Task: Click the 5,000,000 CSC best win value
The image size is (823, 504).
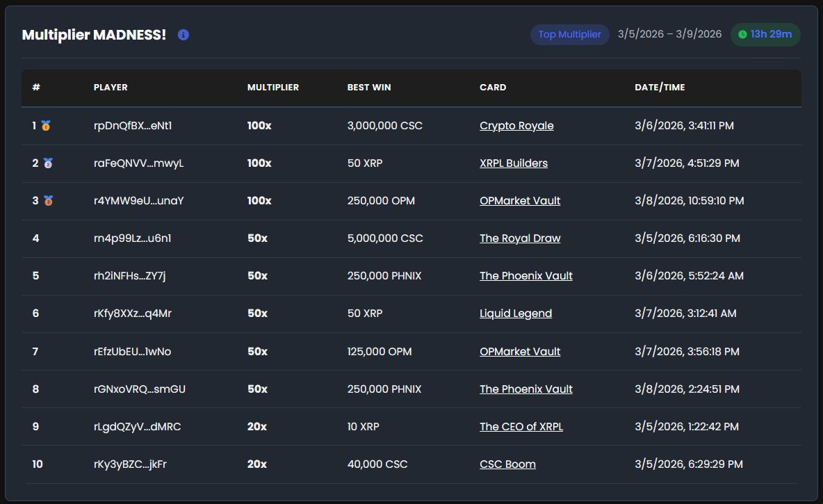Action: 384,238
